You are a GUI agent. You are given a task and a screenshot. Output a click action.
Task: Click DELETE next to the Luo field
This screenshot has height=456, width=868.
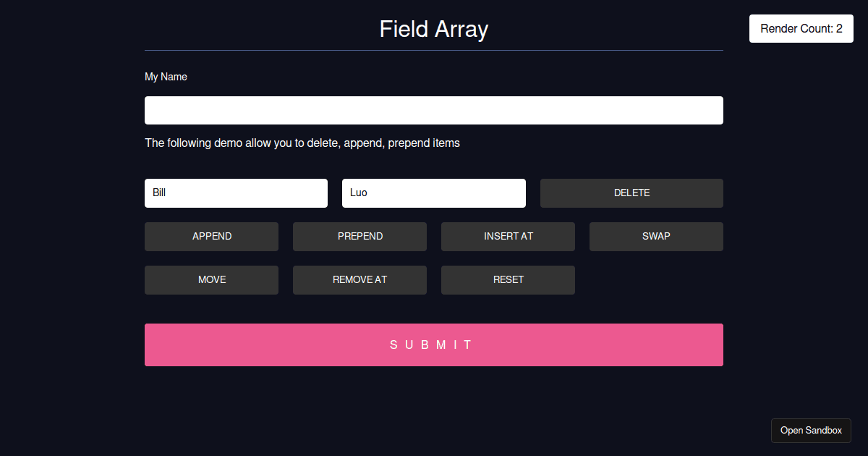coord(631,193)
